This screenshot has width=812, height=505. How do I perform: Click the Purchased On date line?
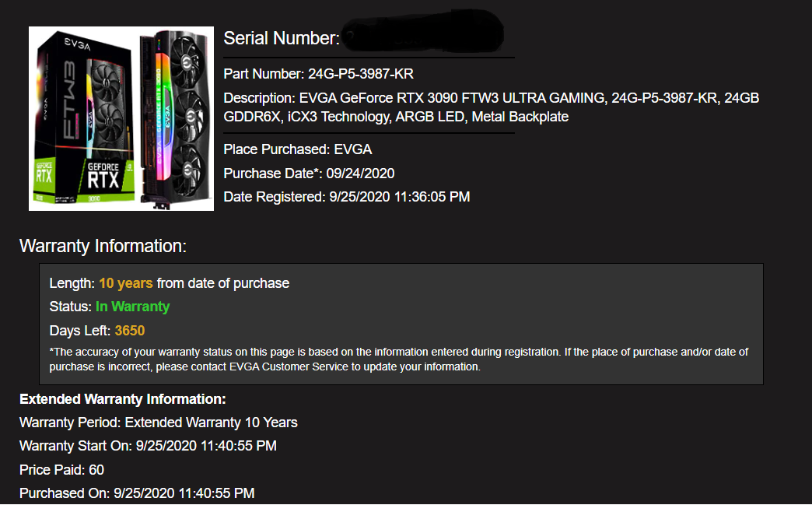coord(137,493)
